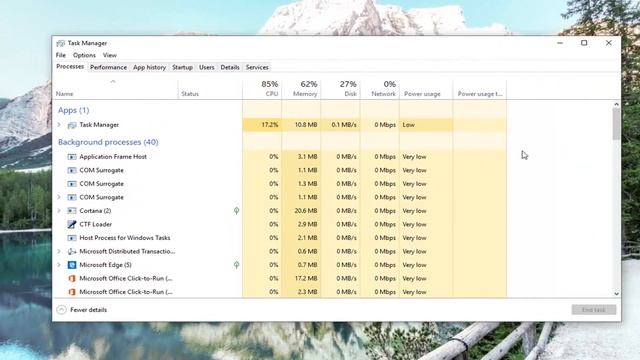Click the CTF Loader pen icon
Viewport: 640px width, 360px height.
click(x=72, y=224)
